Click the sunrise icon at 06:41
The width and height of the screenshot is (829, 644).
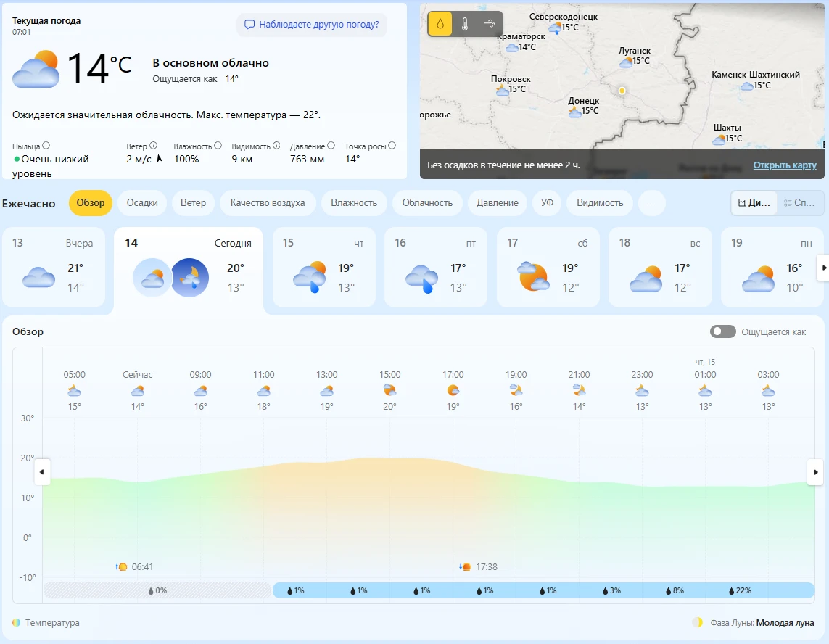pos(122,567)
